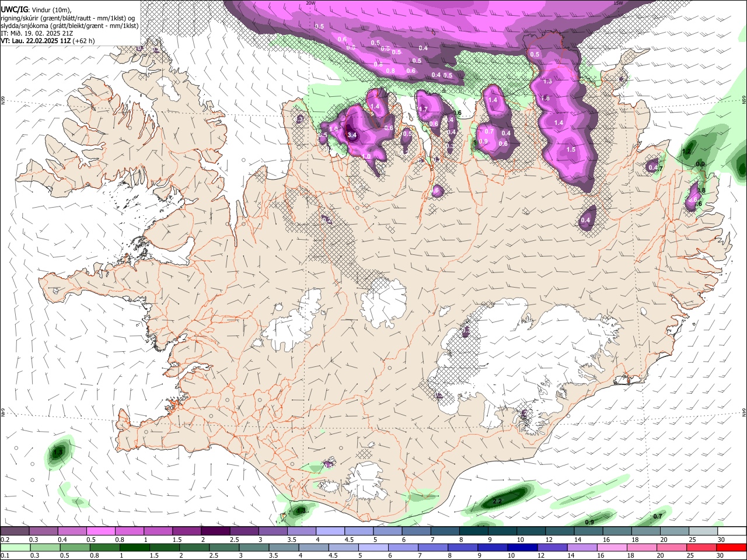The image size is (747, 560).
Task: Click the 0.1 label under the green legend row
Action: coord(5,555)
